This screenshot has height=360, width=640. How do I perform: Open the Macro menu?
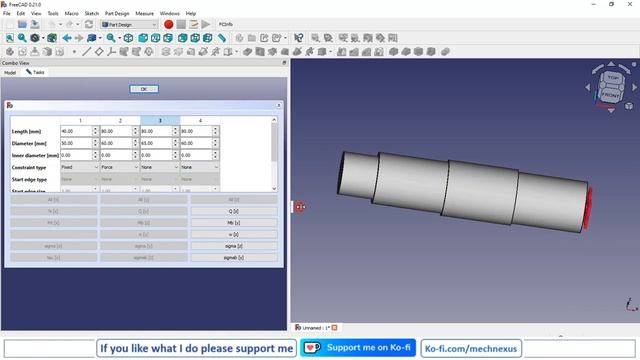tap(71, 13)
